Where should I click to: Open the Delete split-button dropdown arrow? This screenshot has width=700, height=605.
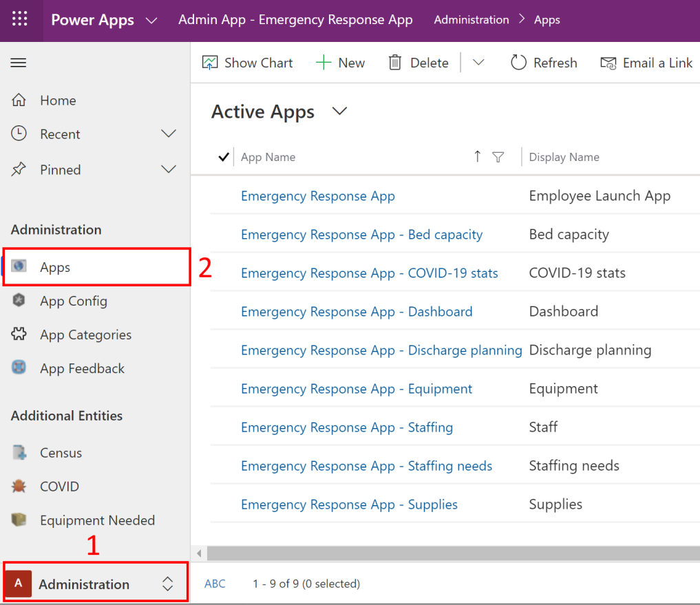tap(478, 63)
